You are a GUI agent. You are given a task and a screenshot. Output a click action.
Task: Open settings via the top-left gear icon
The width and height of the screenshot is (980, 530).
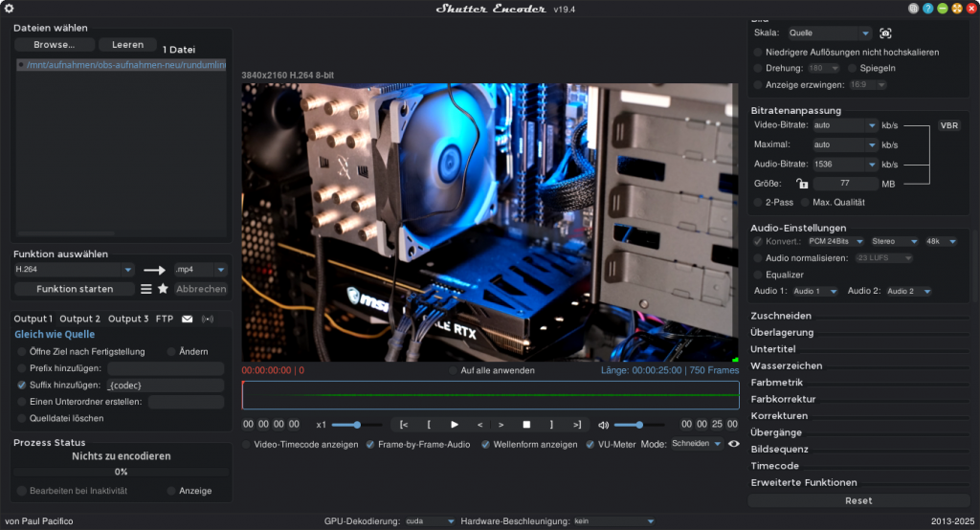pos(9,9)
